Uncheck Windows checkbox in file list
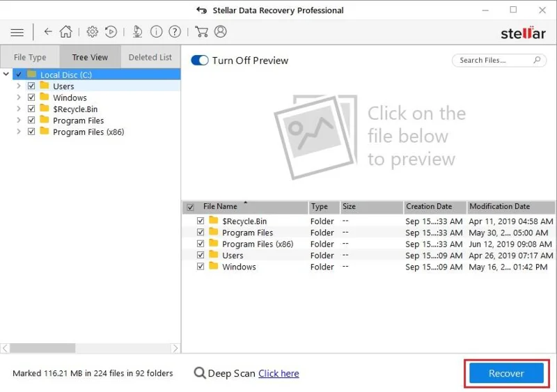This screenshot has width=557, height=392. (x=201, y=266)
